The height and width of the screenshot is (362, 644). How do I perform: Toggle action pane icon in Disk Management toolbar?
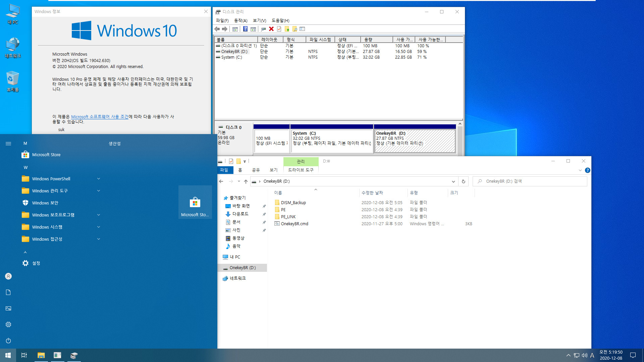pos(253,29)
